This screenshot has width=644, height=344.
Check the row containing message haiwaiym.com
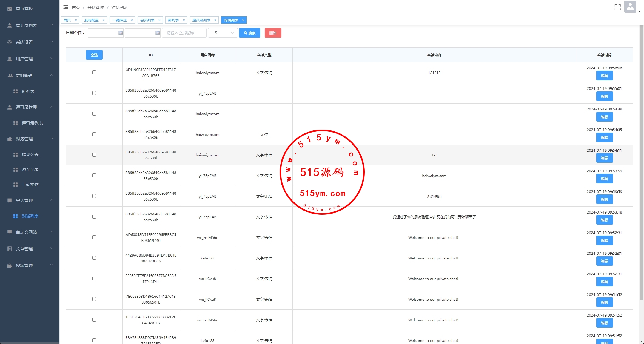pos(94,176)
